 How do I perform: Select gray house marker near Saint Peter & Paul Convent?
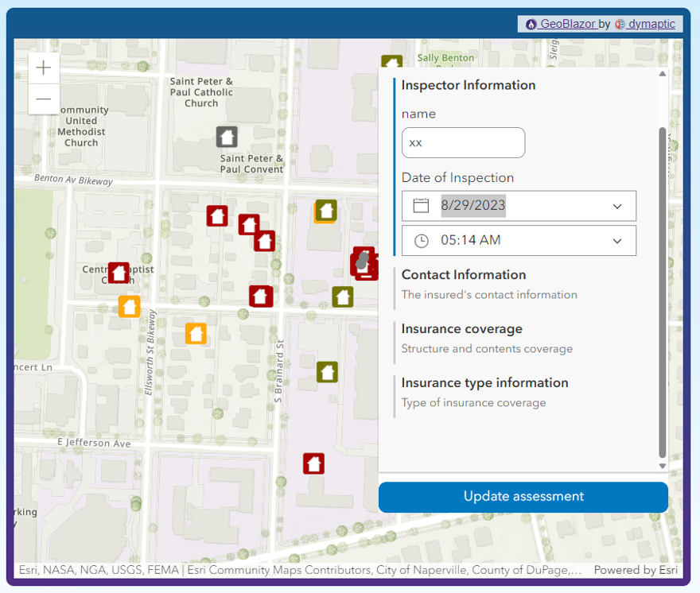227,137
